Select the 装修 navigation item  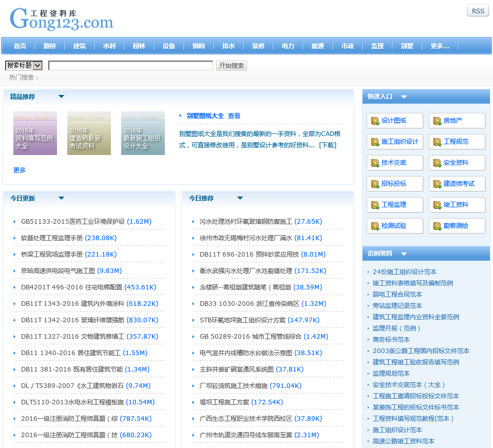[x=258, y=46]
